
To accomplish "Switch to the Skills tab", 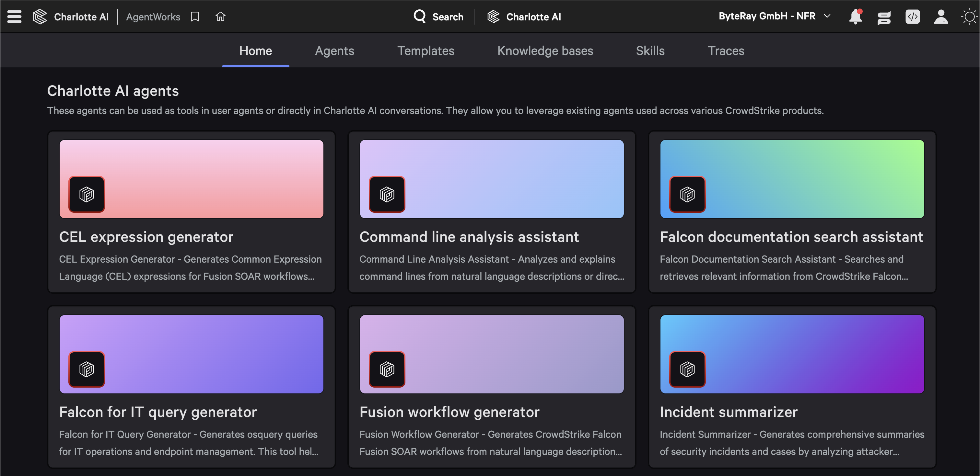I will coord(650,51).
